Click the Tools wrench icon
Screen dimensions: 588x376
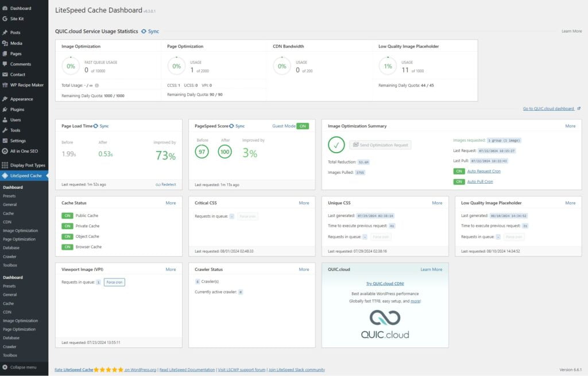click(5, 130)
